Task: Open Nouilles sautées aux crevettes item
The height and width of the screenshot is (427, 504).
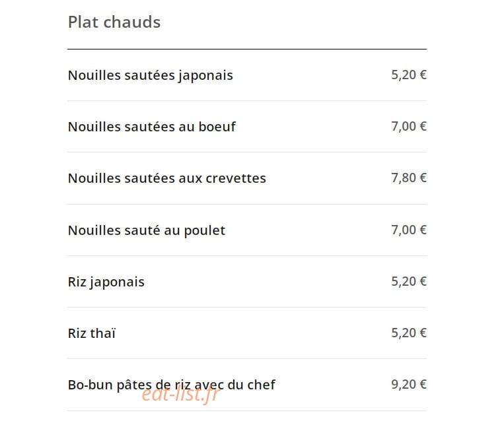Action: [x=167, y=178]
